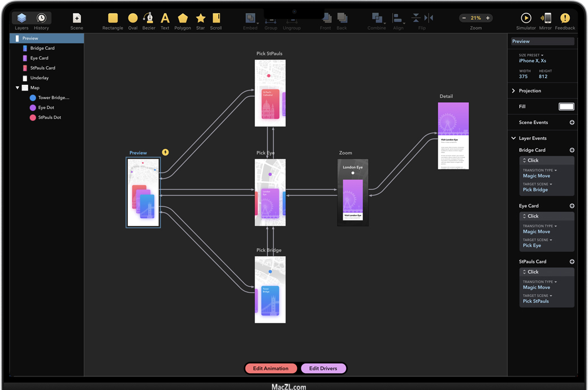
Task: Open the Size Preset dropdown
Action: tap(531, 55)
